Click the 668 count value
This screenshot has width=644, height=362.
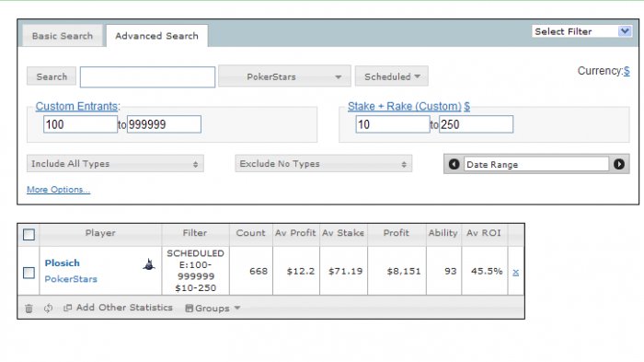coord(259,271)
